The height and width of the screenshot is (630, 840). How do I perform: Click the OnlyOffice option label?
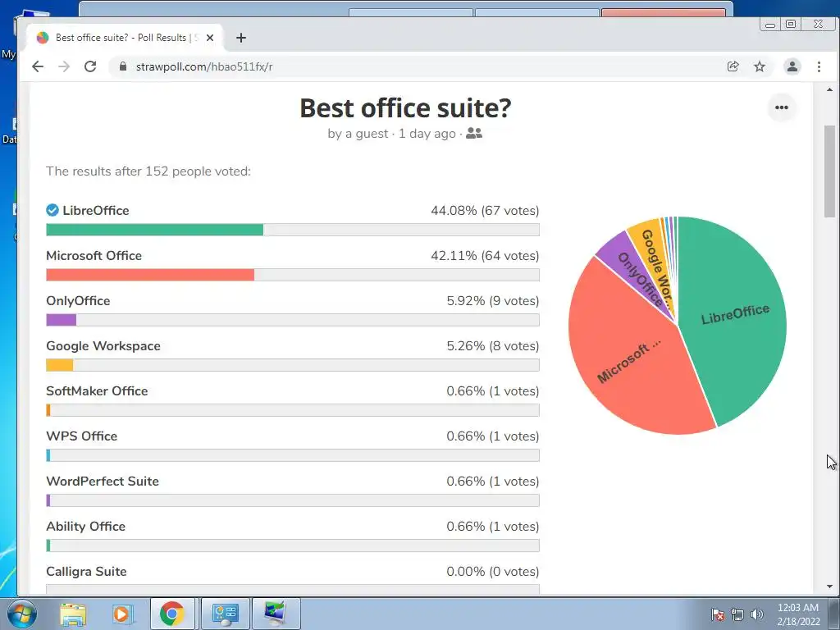pyautogui.click(x=78, y=300)
